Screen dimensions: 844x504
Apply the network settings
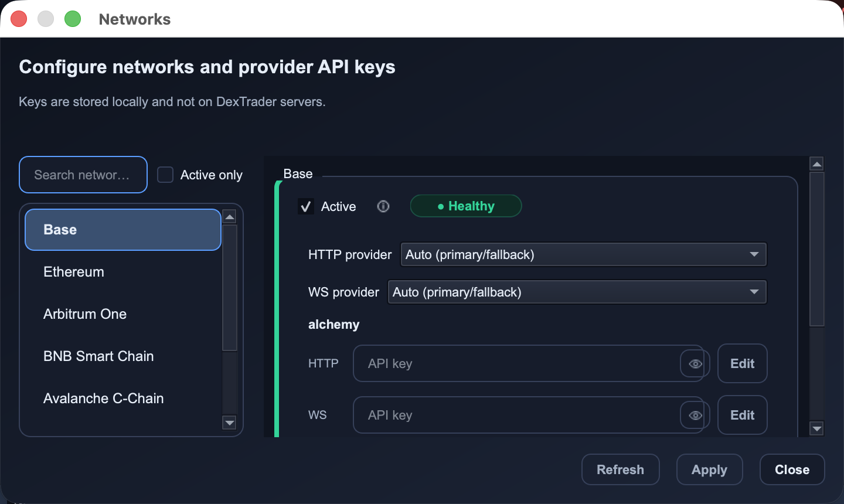click(709, 469)
